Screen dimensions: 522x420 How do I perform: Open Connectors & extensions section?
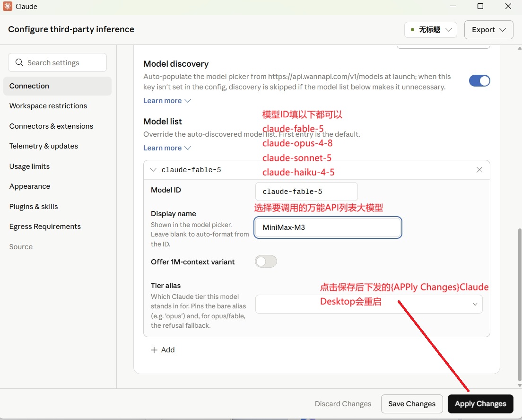point(51,126)
